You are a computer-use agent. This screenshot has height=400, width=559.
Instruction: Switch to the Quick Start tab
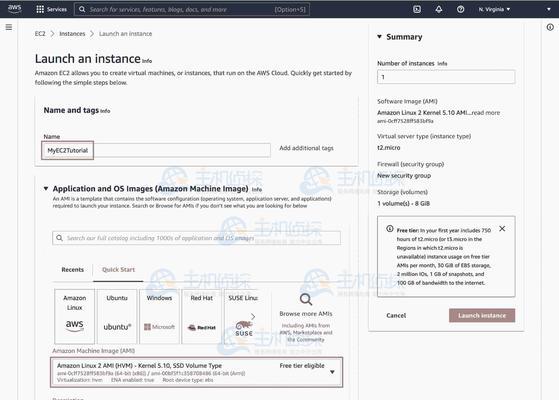click(x=118, y=270)
